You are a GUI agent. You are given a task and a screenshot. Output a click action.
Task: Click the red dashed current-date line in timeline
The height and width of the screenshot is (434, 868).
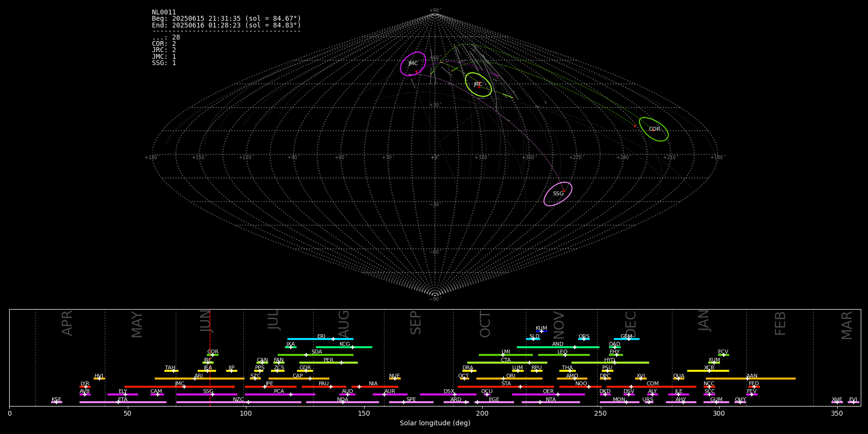(x=210, y=357)
